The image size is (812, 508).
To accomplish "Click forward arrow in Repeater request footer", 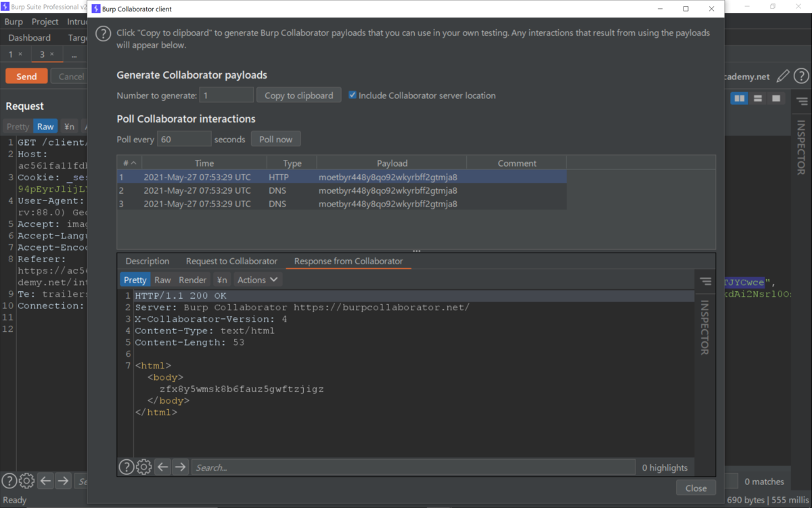I will tap(63, 481).
